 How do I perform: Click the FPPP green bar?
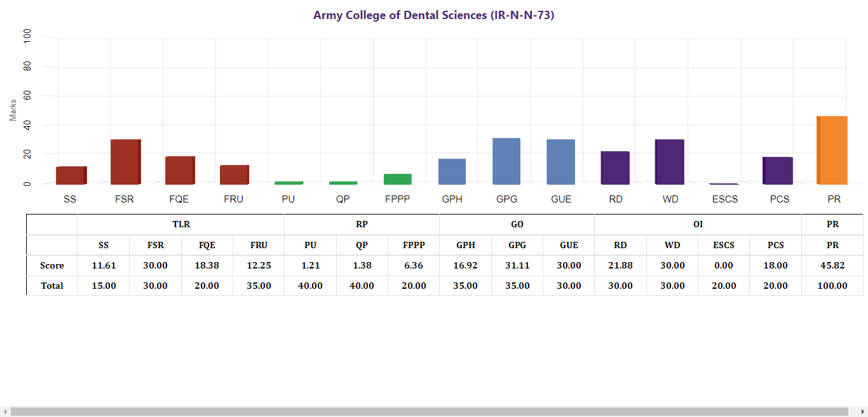[398, 179]
